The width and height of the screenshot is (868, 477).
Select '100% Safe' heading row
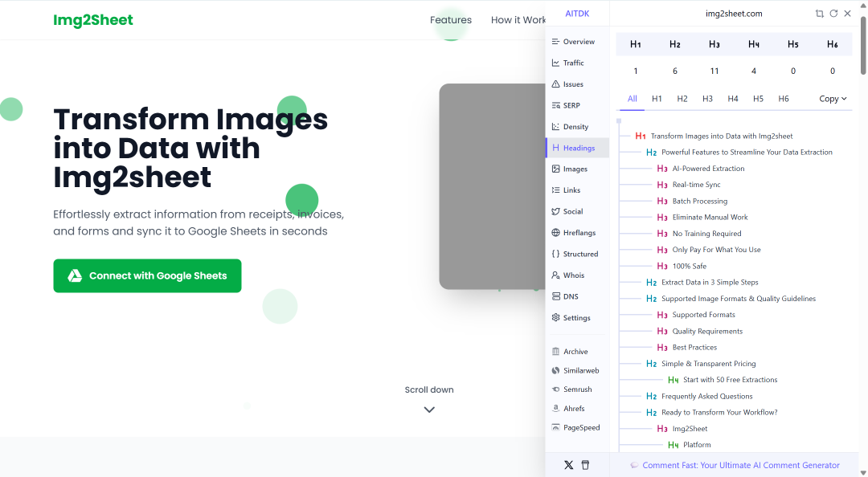tap(682, 266)
